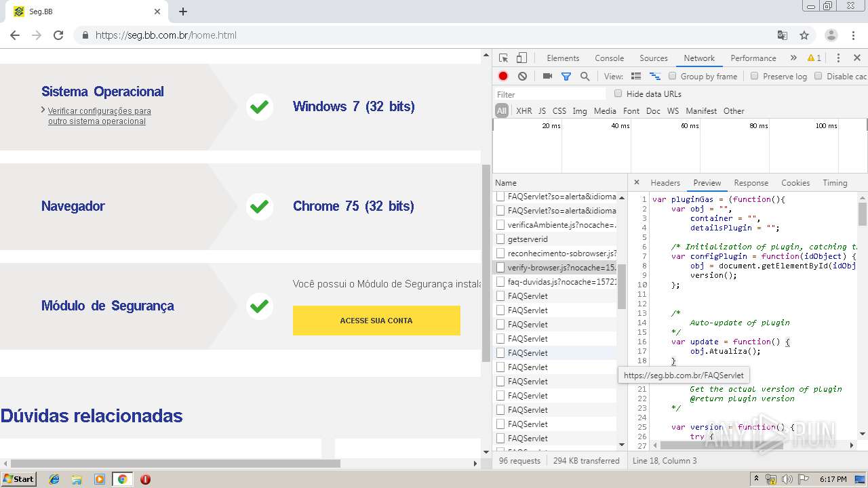
Task: Open the DevTools three-dot customize menu
Action: (x=838, y=58)
